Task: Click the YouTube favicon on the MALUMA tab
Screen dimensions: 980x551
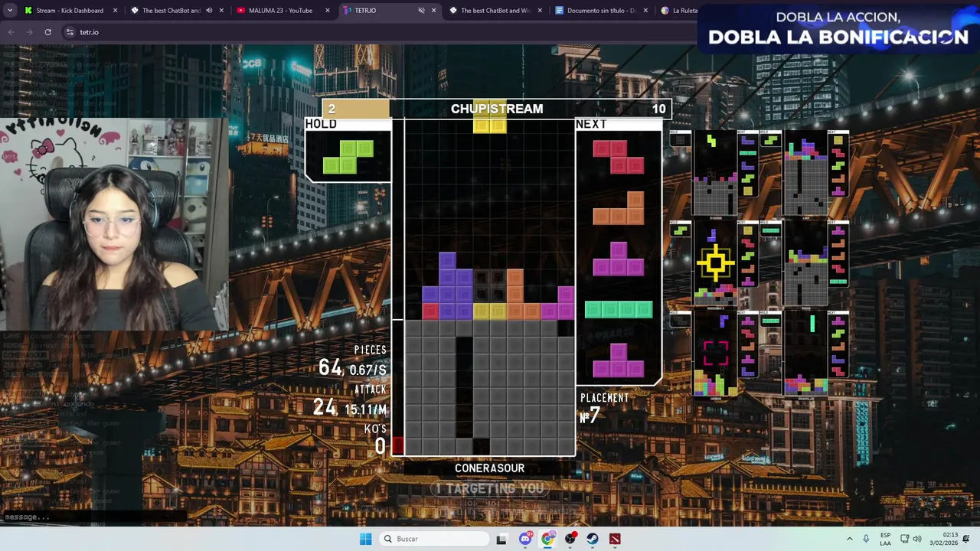Action: [240, 11]
